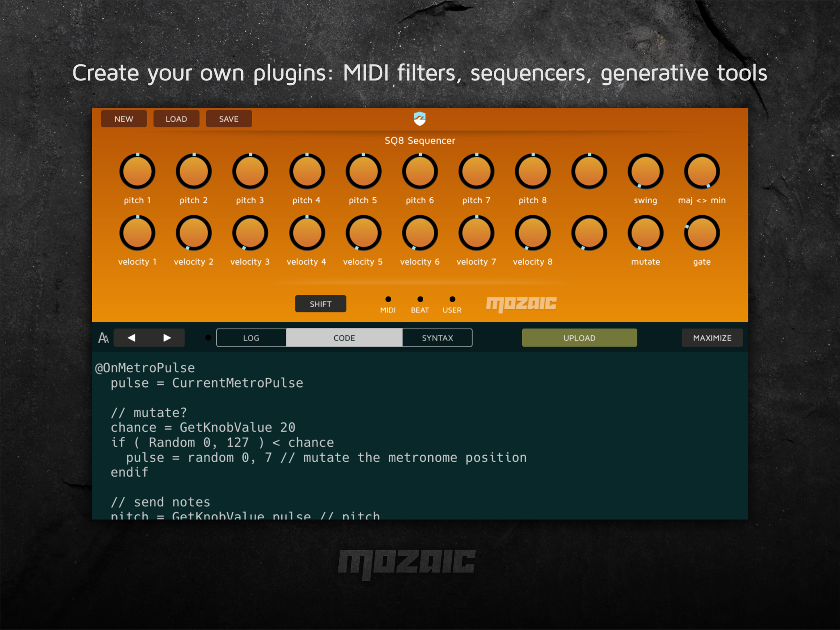
Task: Click the round indicator left of LOG tab
Action: (208, 338)
